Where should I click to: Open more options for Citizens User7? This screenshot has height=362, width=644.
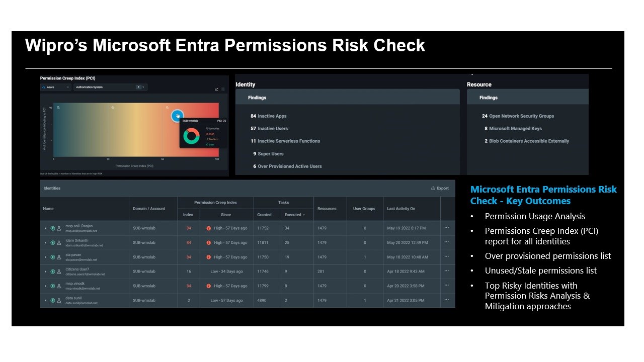(x=446, y=271)
